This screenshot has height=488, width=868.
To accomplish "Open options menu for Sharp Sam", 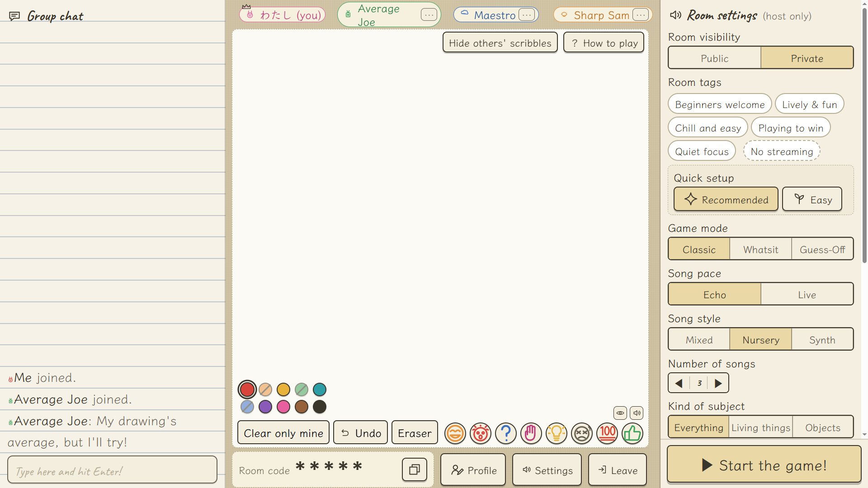I will (x=640, y=15).
